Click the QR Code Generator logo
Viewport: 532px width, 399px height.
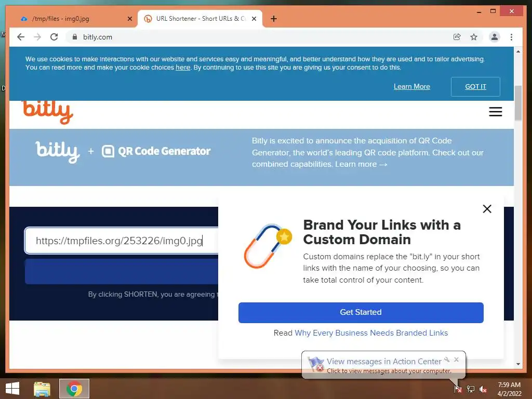156,151
